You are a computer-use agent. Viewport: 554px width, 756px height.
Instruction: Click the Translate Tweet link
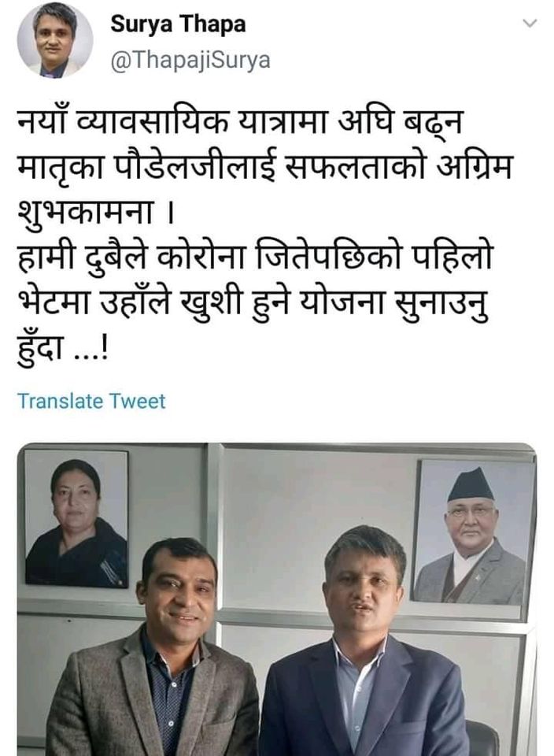(x=91, y=401)
